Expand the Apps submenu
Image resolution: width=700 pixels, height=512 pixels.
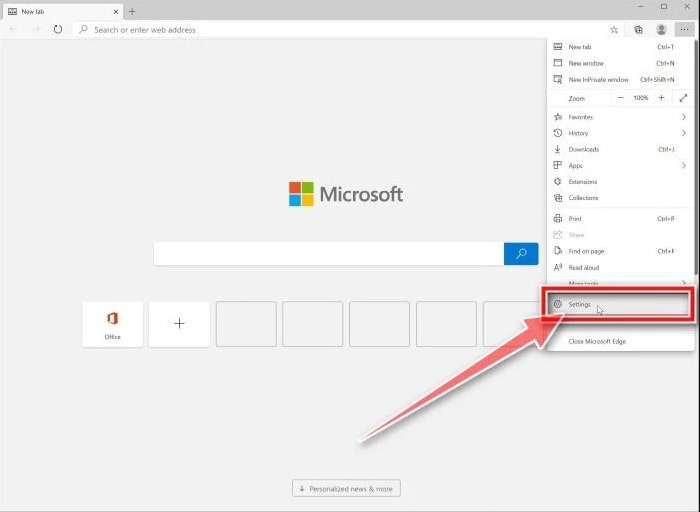point(621,166)
